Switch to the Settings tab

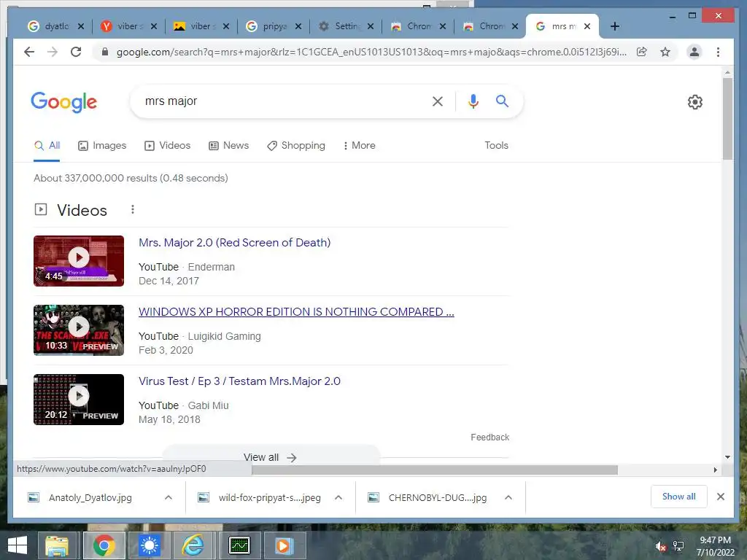click(x=347, y=26)
